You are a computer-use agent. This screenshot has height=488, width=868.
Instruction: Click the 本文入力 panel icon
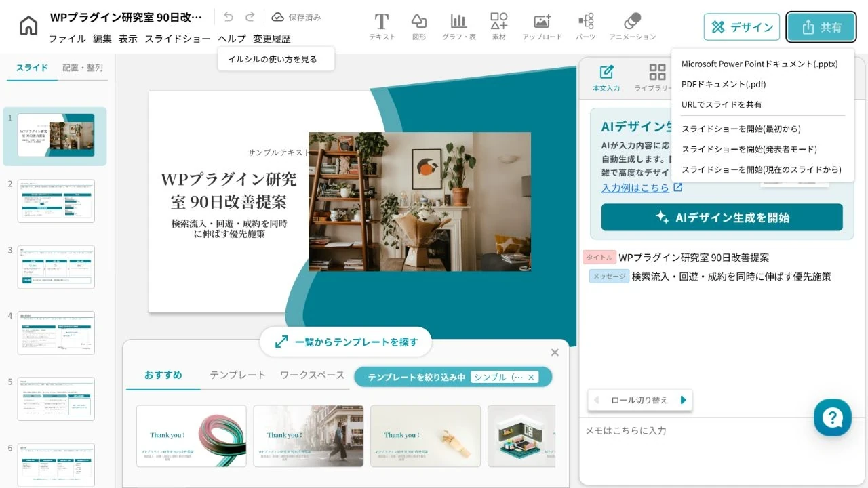[606, 78]
